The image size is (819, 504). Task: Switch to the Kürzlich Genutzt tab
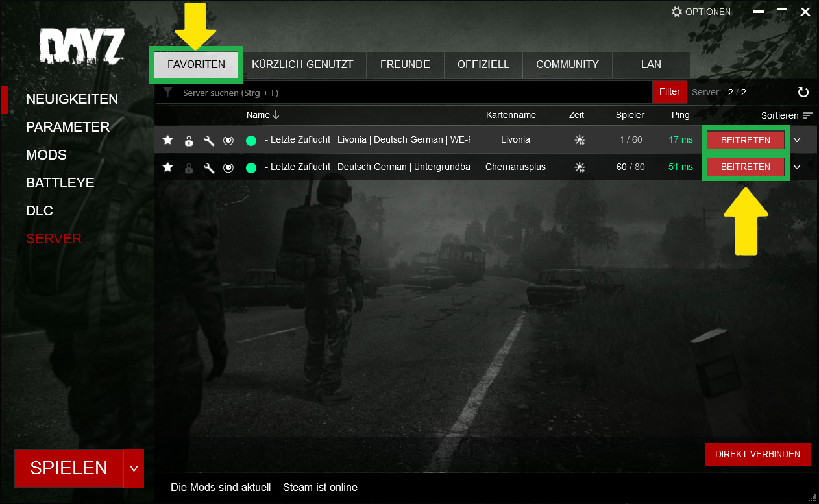pos(302,64)
